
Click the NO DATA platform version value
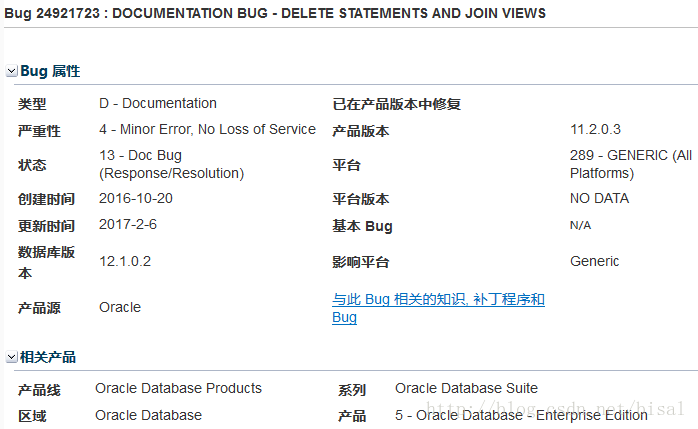click(599, 198)
